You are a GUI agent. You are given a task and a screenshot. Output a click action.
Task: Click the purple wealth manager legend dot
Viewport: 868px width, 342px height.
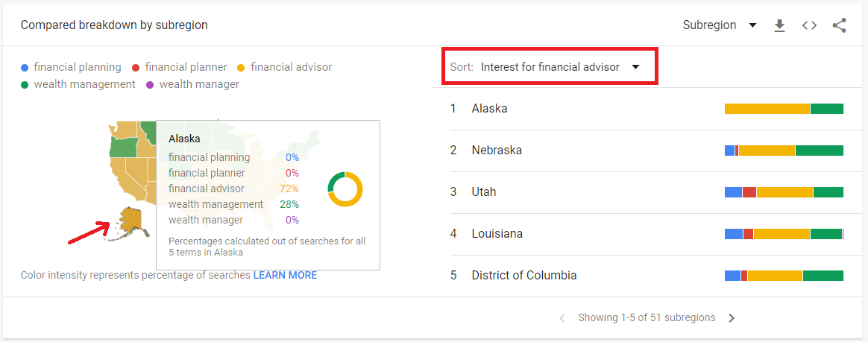[150, 85]
